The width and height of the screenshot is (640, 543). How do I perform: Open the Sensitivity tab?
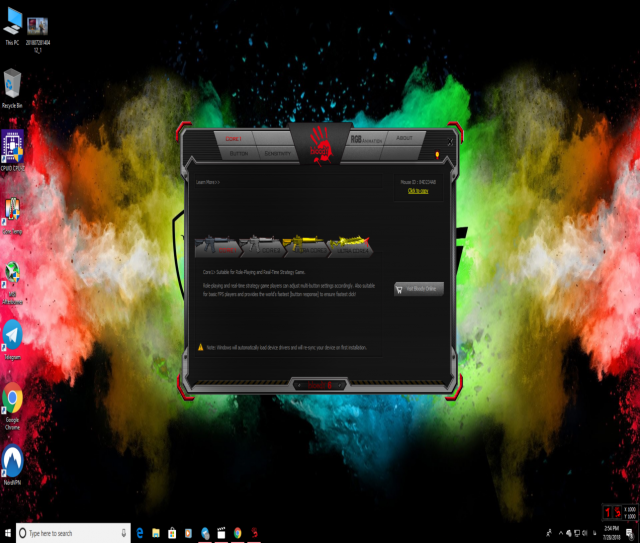[x=279, y=154]
